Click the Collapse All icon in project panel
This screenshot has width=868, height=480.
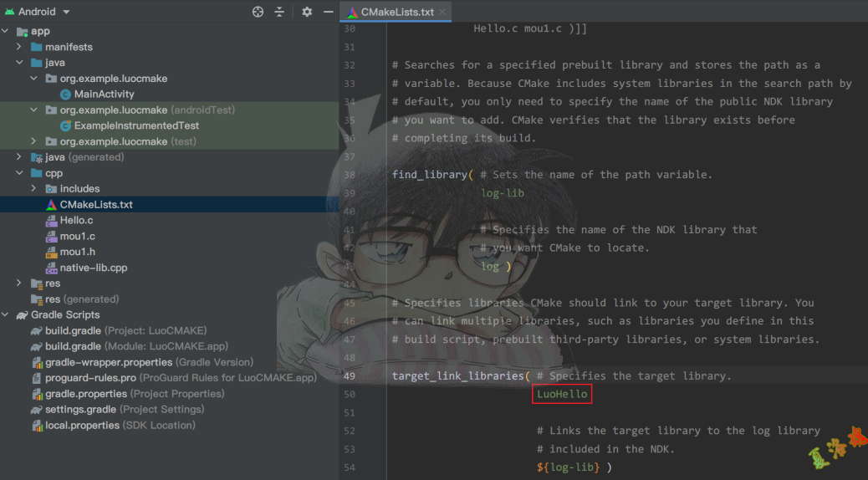coord(279,12)
